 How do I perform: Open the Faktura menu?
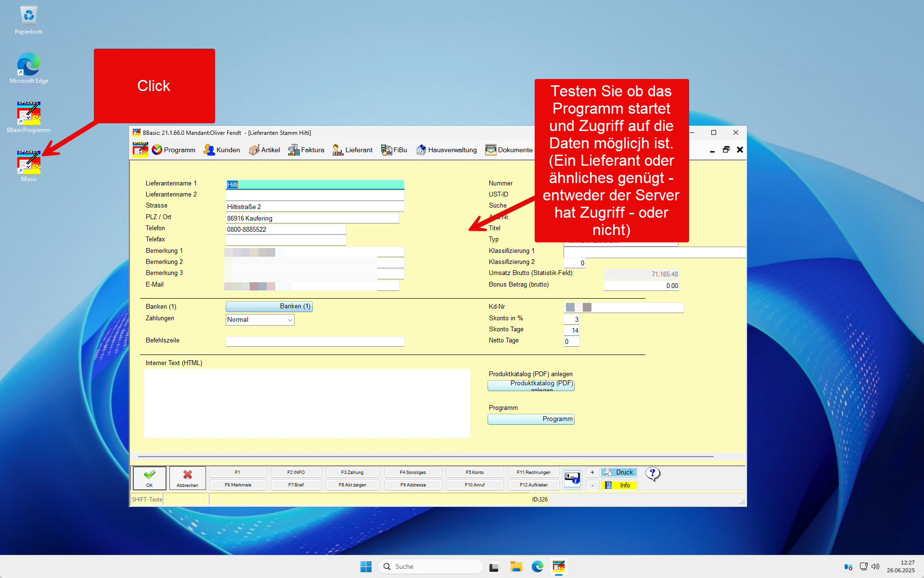[306, 150]
